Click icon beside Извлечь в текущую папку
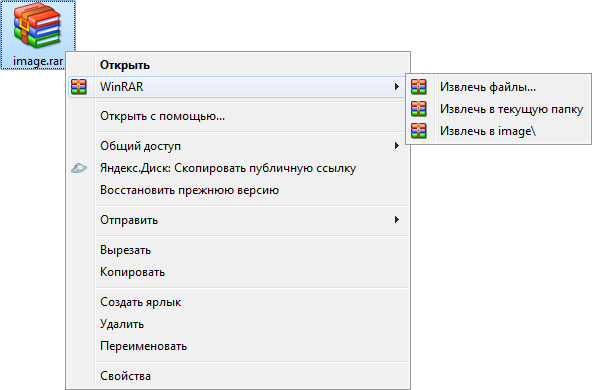The image size is (592, 390). [x=419, y=109]
